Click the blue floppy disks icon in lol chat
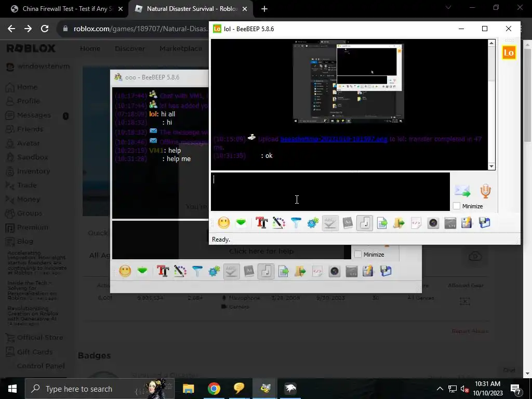This screenshot has height=399, width=532. (x=485, y=223)
